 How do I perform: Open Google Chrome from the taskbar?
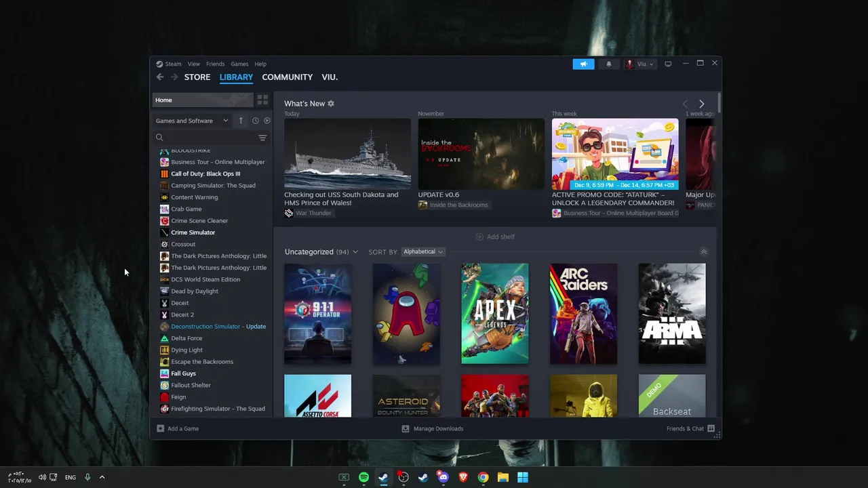point(484,477)
